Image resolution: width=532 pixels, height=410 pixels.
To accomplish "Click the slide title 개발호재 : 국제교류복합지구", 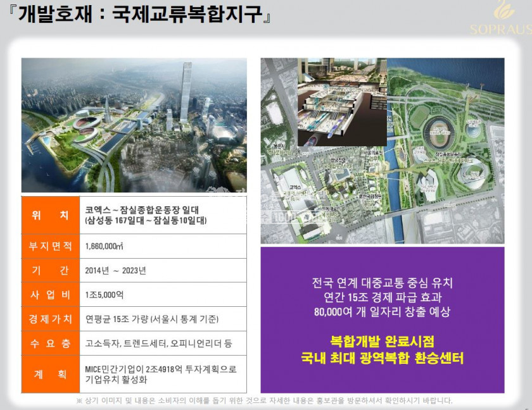I will tap(141, 14).
